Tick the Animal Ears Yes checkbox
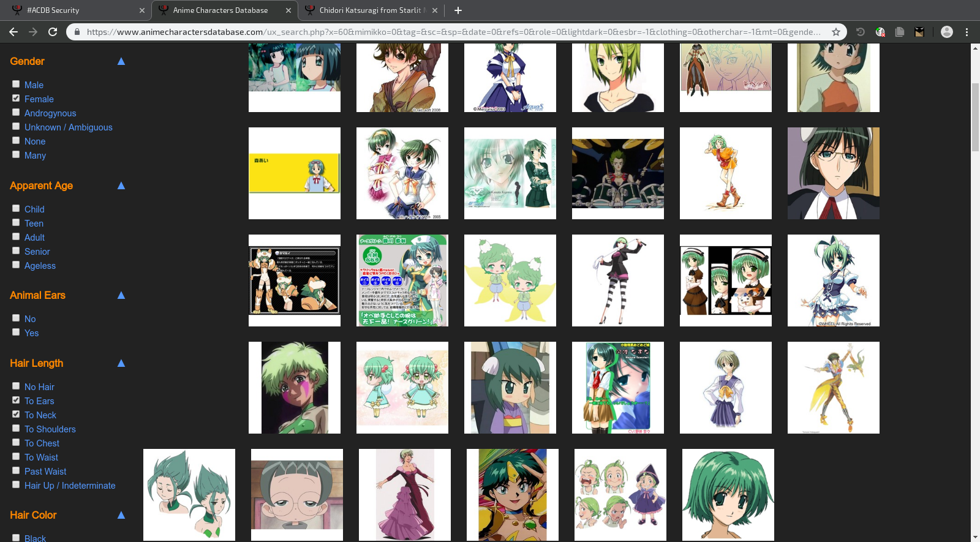 pyautogui.click(x=16, y=332)
